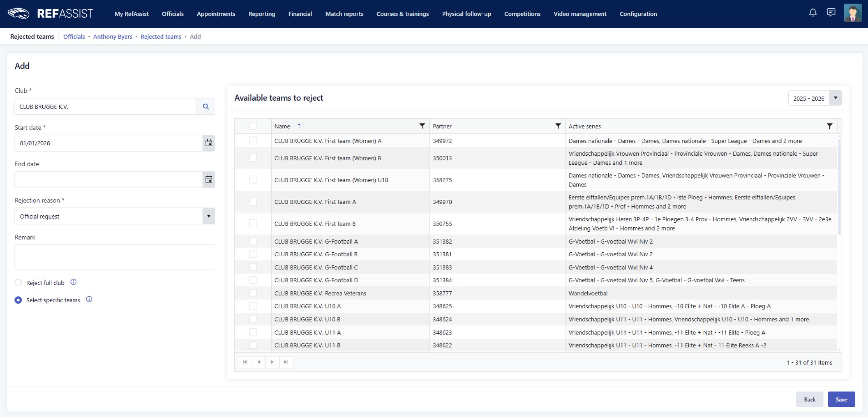This screenshot has width=868, height=417.
Task: Open the End date calendar picker
Action: coord(209,180)
